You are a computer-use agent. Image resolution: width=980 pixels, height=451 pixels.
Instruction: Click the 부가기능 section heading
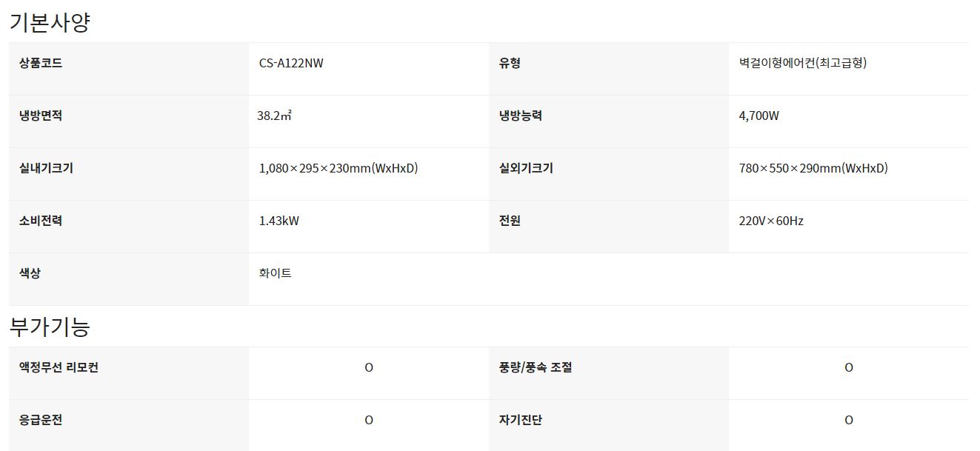[50, 327]
